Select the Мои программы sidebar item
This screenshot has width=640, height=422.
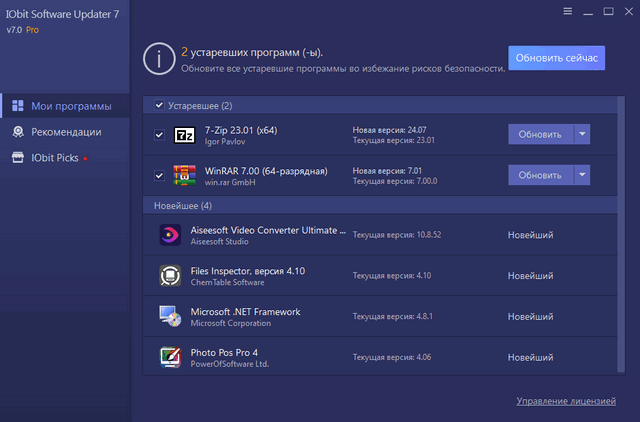click(70, 106)
